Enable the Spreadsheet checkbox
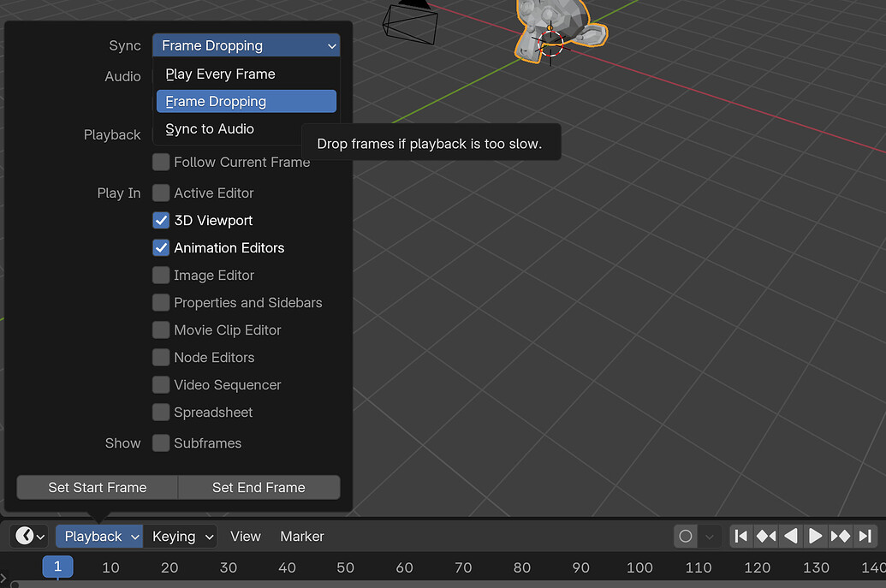This screenshot has height=588, width=886. [161, 412]
